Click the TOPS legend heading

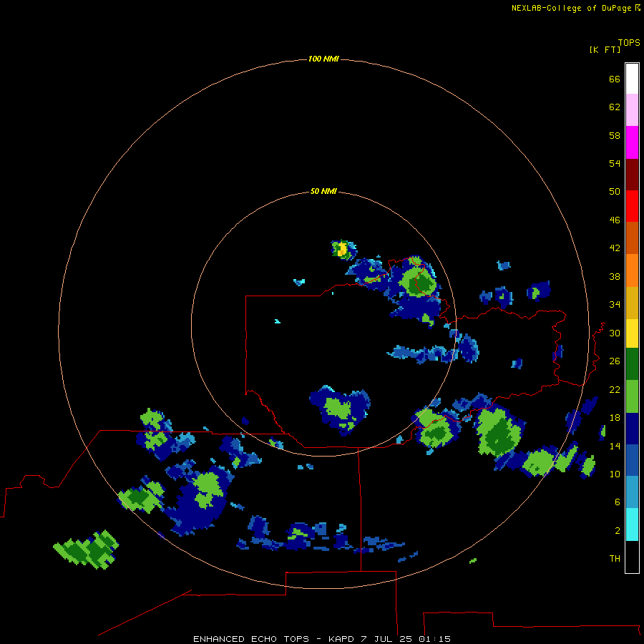click(x=629, y=42)
